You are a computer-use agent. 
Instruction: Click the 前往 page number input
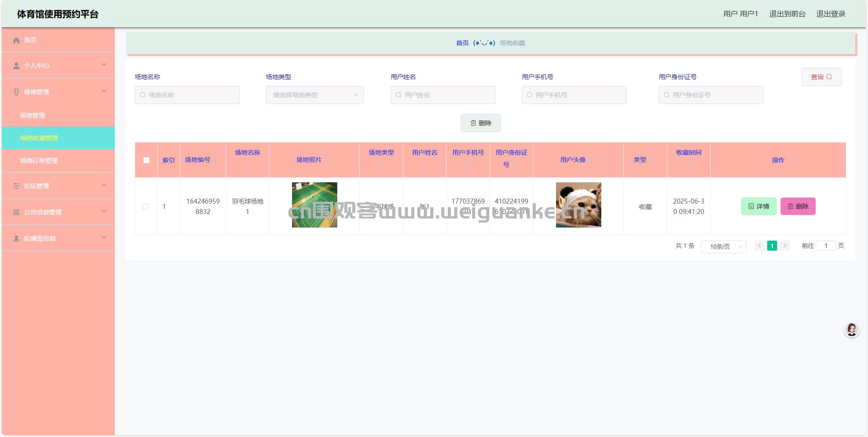pyautogui.click(x=826, y=246)
